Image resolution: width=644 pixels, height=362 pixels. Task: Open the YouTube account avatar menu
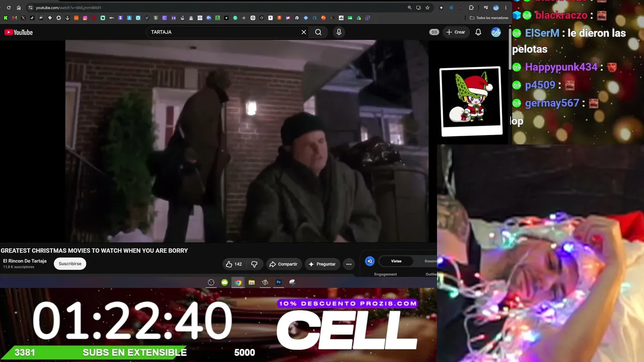tap(496, 32)
